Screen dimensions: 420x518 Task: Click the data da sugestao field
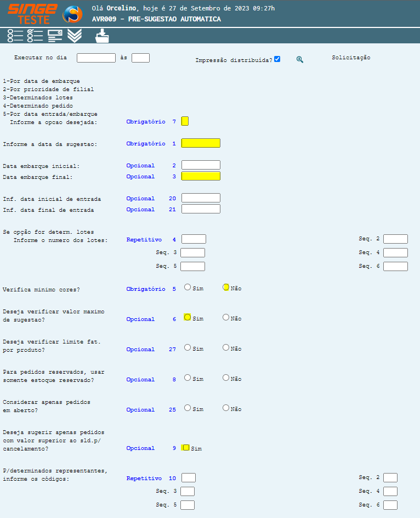(201, 143)
